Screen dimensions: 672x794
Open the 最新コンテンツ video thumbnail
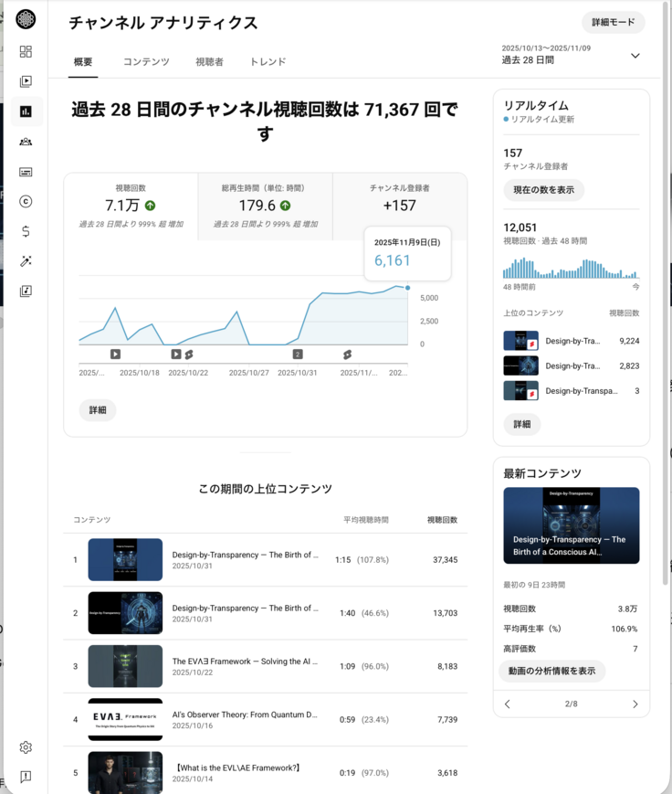[x=571, y=525]
